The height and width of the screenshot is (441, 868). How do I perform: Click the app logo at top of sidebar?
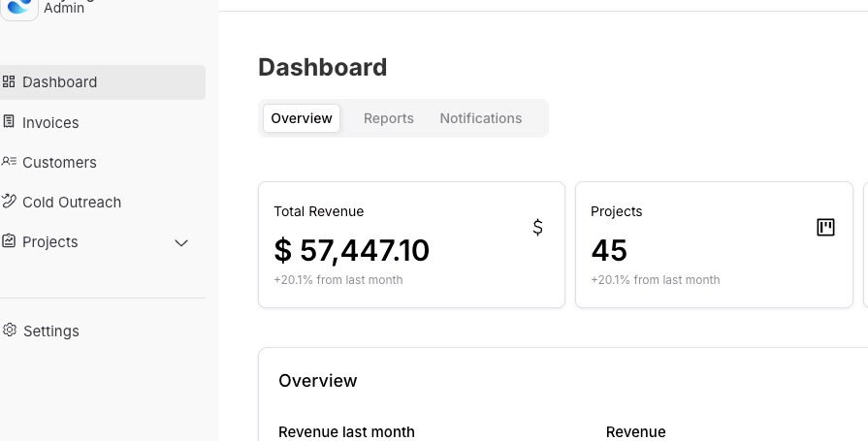tap(18, 7)
